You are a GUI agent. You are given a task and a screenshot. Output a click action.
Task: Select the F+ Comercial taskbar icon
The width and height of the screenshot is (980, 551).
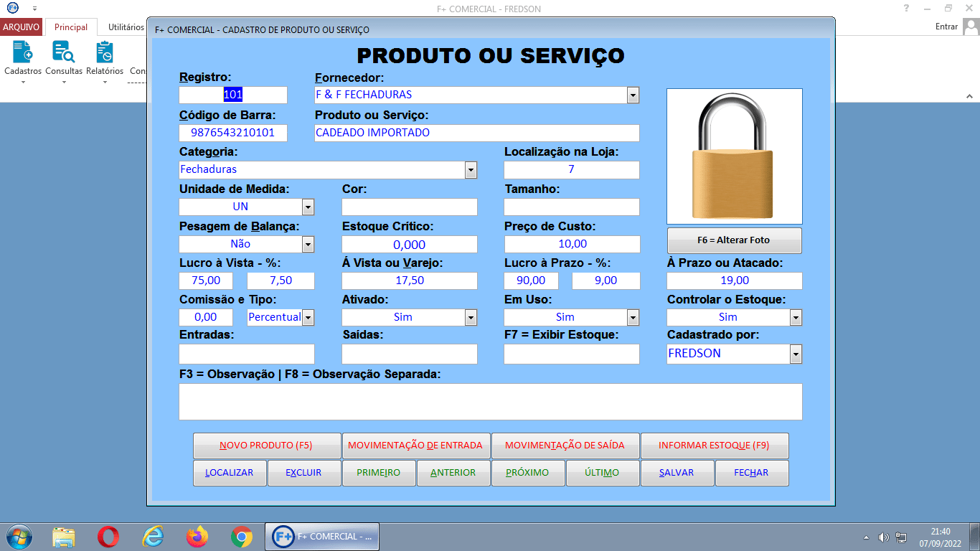[321, 536]
